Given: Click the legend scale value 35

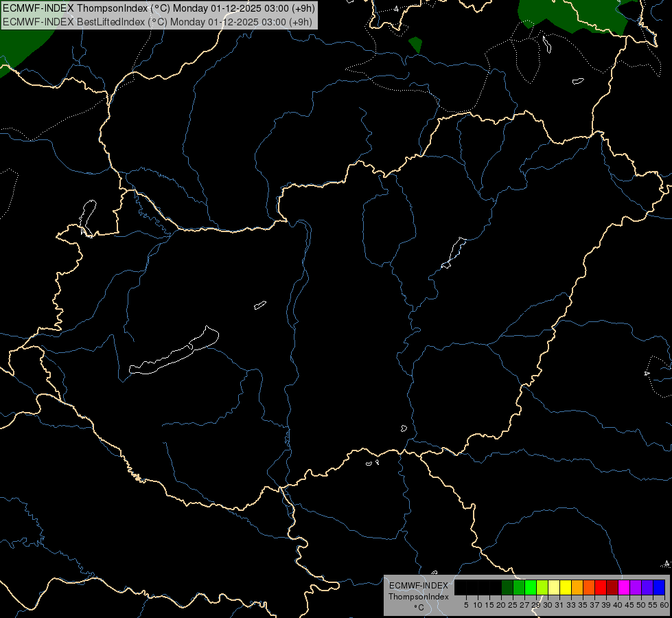Looking at the screenshot, I should [583, 605].
